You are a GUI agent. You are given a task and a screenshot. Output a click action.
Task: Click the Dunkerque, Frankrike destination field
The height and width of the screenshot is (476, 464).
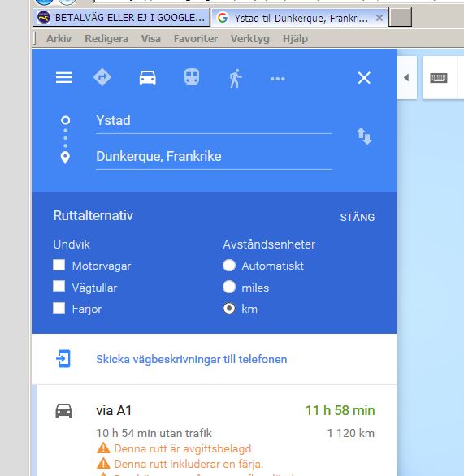coord(214,158)
